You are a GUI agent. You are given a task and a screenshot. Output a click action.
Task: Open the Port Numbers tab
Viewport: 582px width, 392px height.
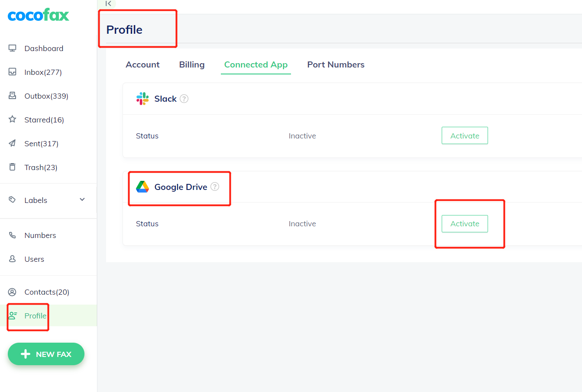point(336,64)
